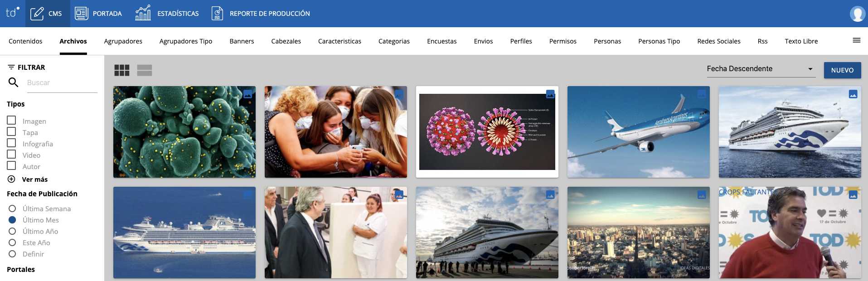This screenshot has width=868, height=281.
Task: Switch to grid view layout
Action: [x=122, y=70]
